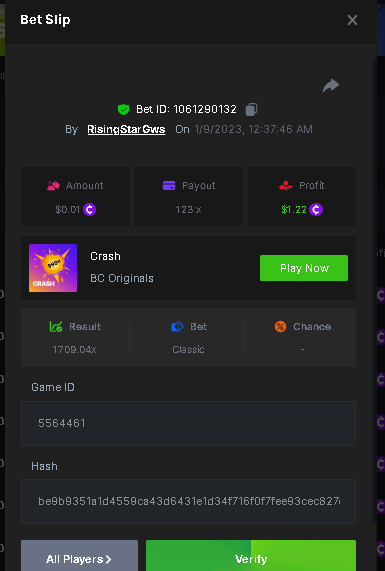
Task: Click the purple Payout card icon
Action: click(x=169, y=186)
